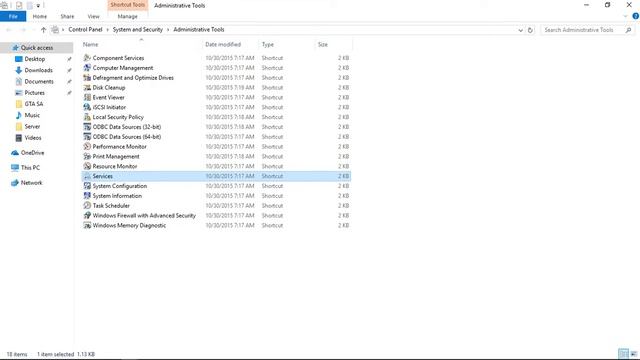
Task: Unpin Documents from Quick access
Action: click(69, 82)
